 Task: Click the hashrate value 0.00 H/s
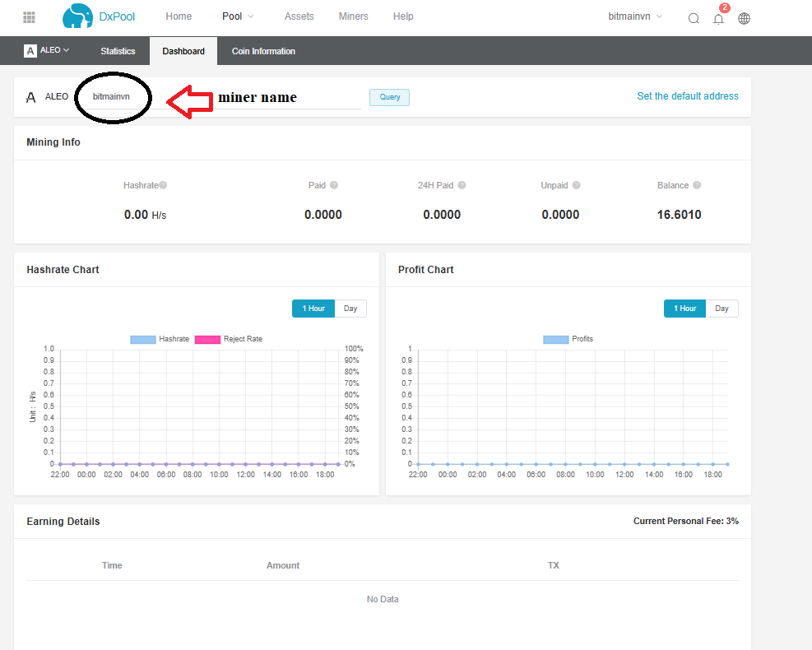[x=145, y=215]
